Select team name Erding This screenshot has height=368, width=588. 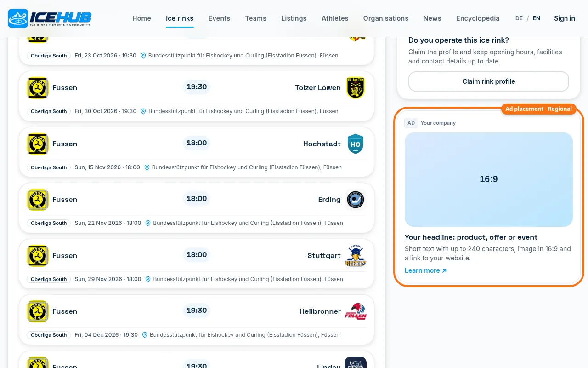pyautogui.click(x=329, y=200)
